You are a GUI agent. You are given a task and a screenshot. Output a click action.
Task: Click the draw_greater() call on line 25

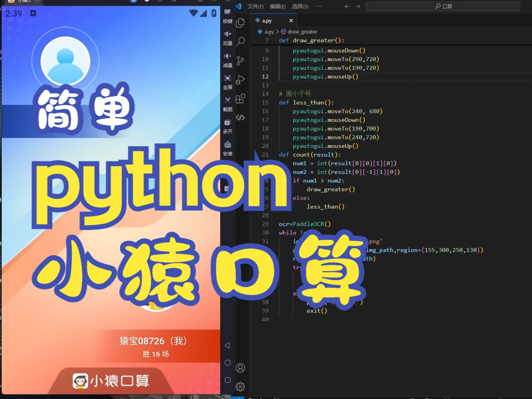click(x=331, y=189)
